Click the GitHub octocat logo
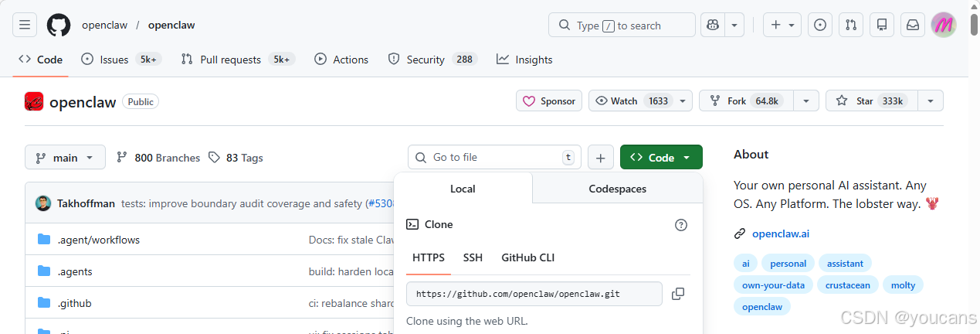Viewport: 980px width, 334px height. coord(59,25)
